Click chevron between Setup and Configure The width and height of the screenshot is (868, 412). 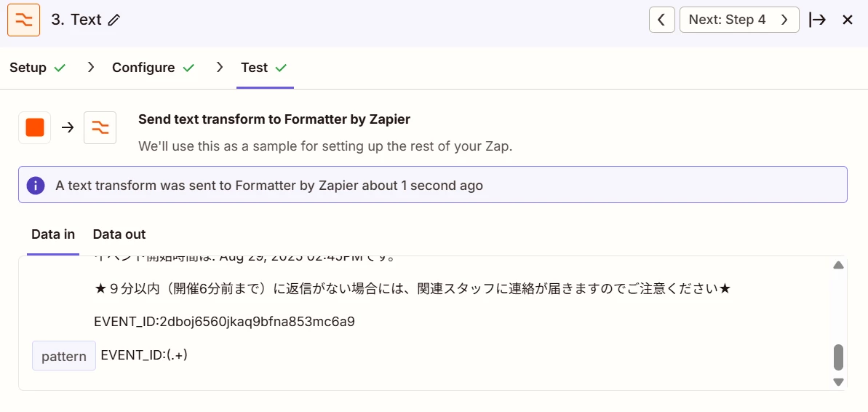[x=92, y=68]
